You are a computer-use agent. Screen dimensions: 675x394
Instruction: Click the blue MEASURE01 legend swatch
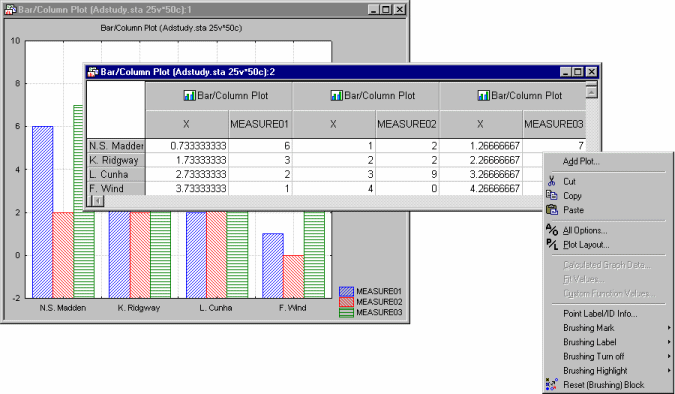346,292
